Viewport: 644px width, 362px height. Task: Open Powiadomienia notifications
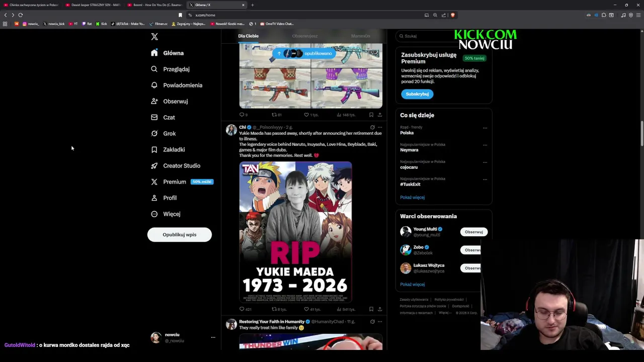pyautogui.click(x=177, y=85)
